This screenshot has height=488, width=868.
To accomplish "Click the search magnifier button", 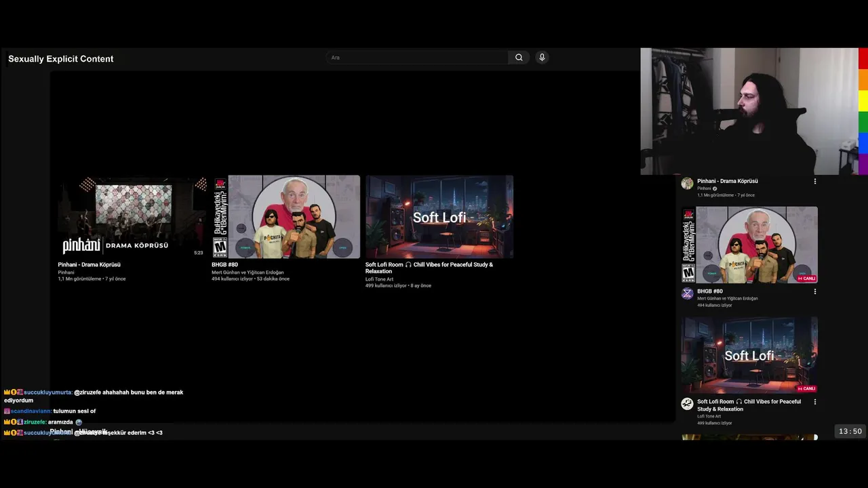I will [519, 58].
